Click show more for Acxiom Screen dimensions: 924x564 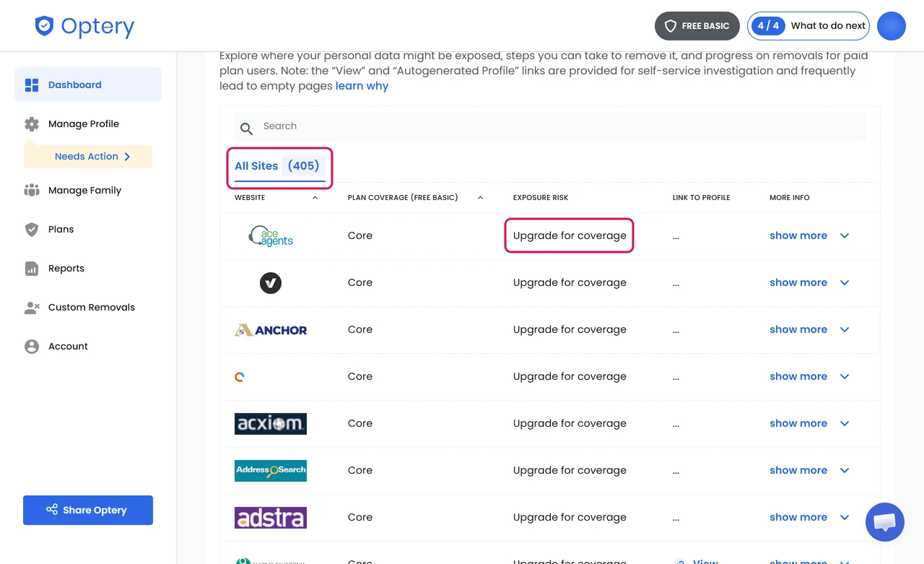[798, 424]
